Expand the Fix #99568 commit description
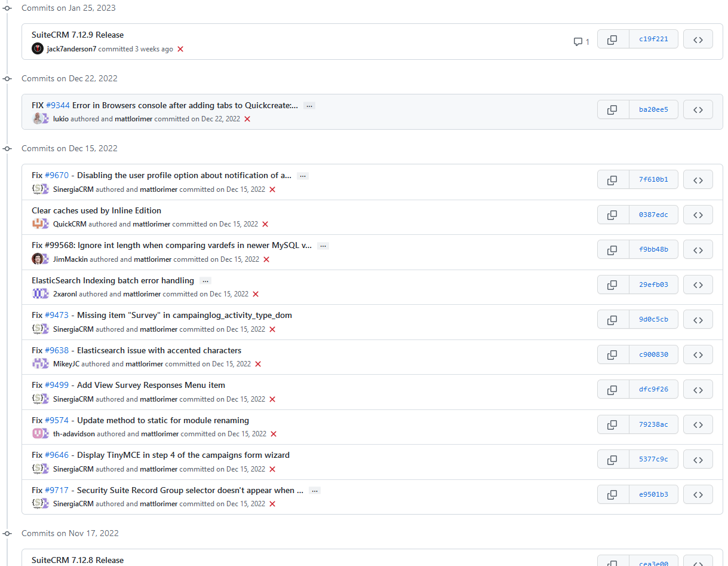Image resolution: width=728 pixels, height=566 pixels. [322, 246]
